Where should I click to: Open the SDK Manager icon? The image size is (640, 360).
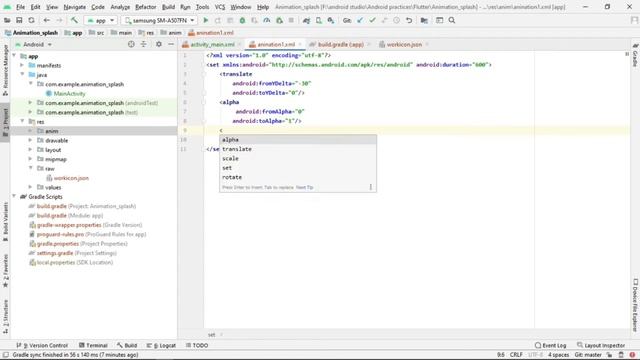click(x=331, y=20)
